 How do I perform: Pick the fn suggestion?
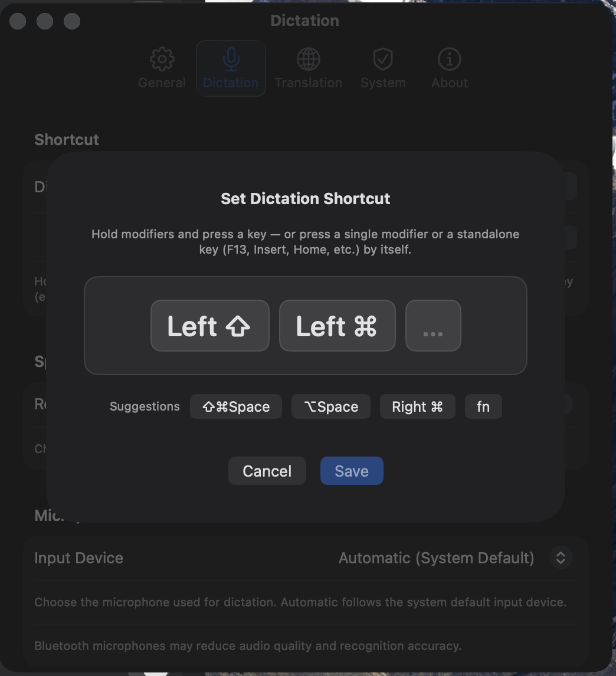coord(483,406)
